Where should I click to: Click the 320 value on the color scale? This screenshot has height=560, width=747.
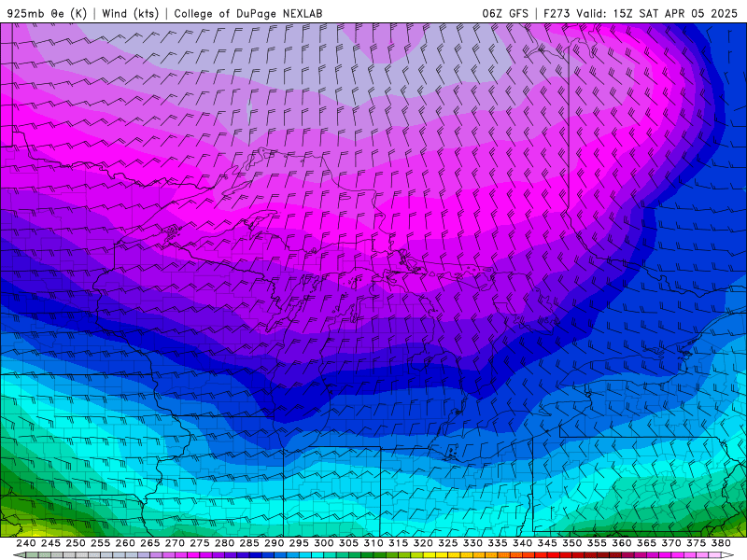[x=423, y=543]
